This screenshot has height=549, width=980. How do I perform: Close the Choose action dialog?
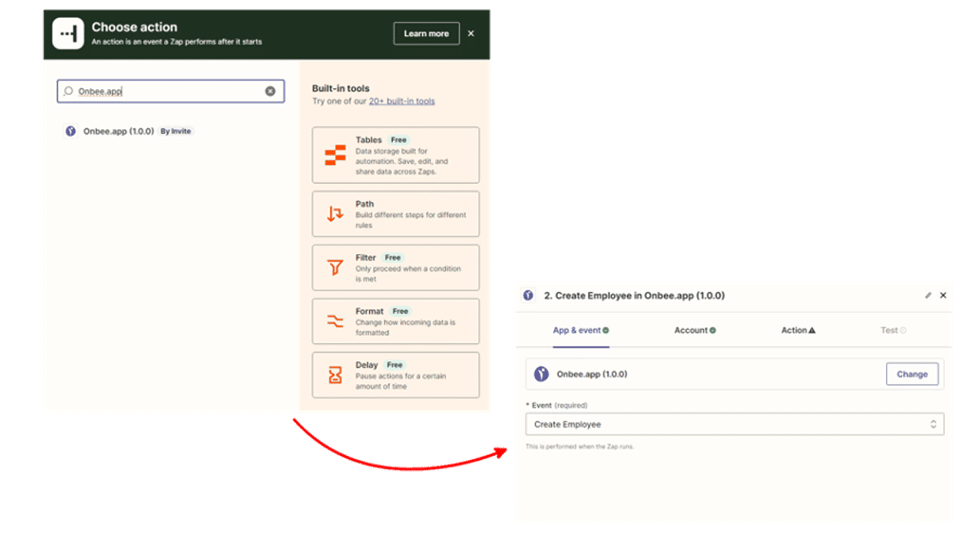[471, 33]
